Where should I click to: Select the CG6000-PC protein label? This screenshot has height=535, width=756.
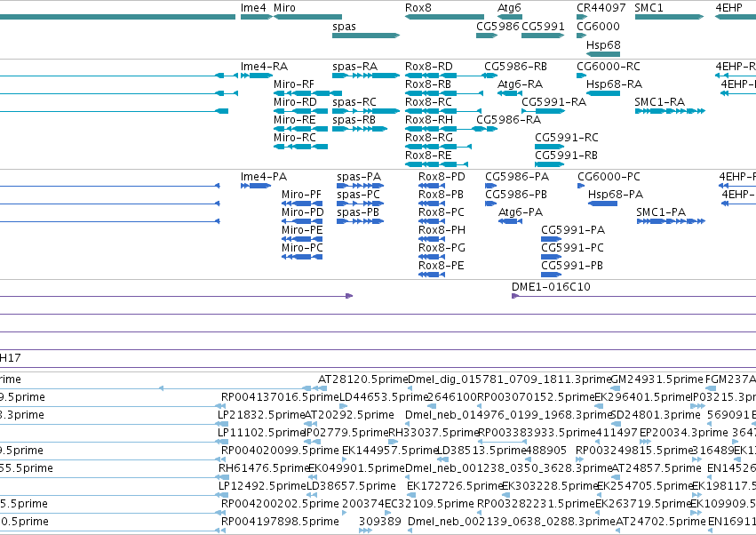(x=609, y=177)
